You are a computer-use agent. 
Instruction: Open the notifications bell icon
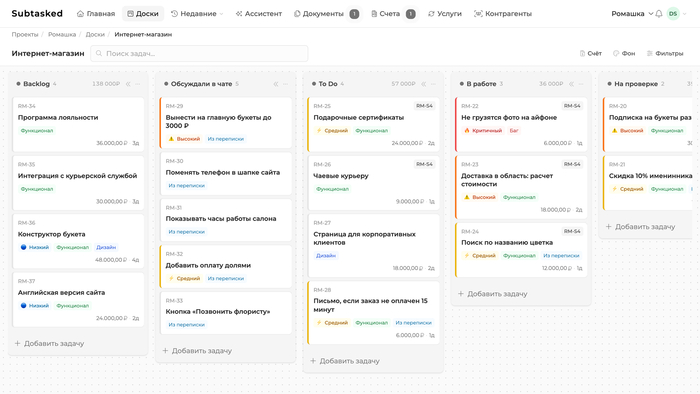click(x=659, y=14)
